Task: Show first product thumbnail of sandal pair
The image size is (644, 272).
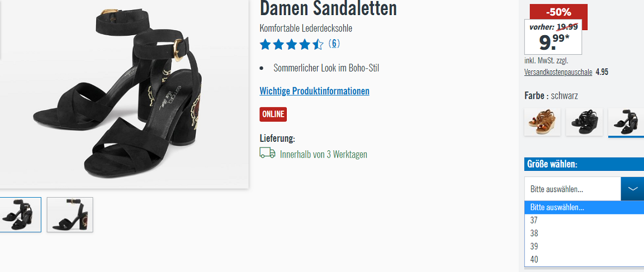Action: (21, 214)
